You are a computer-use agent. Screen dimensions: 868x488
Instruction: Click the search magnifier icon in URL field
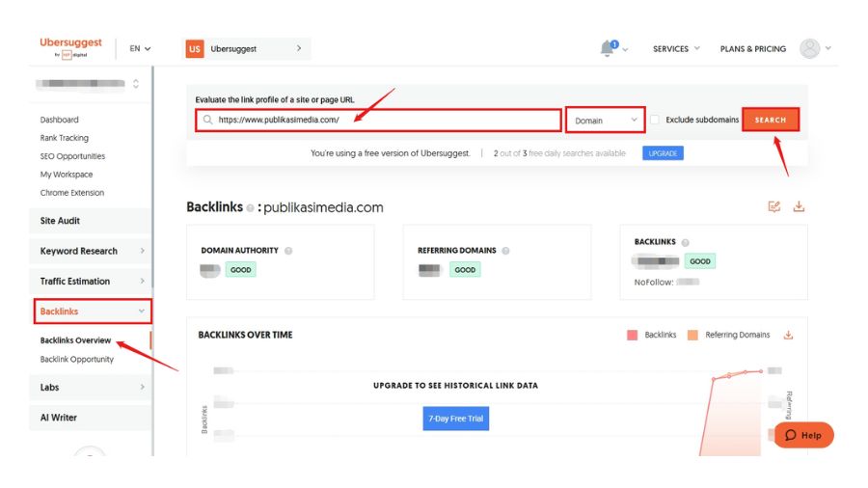(207, 120)
